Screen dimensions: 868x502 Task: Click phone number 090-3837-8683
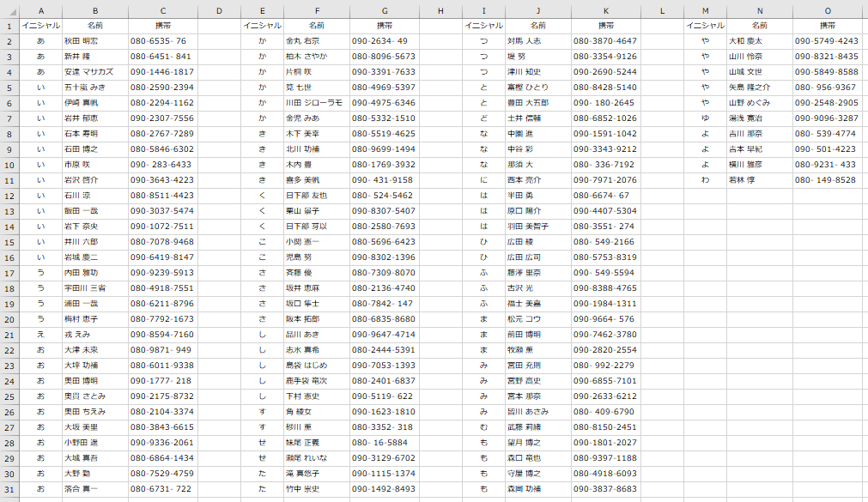606,489
